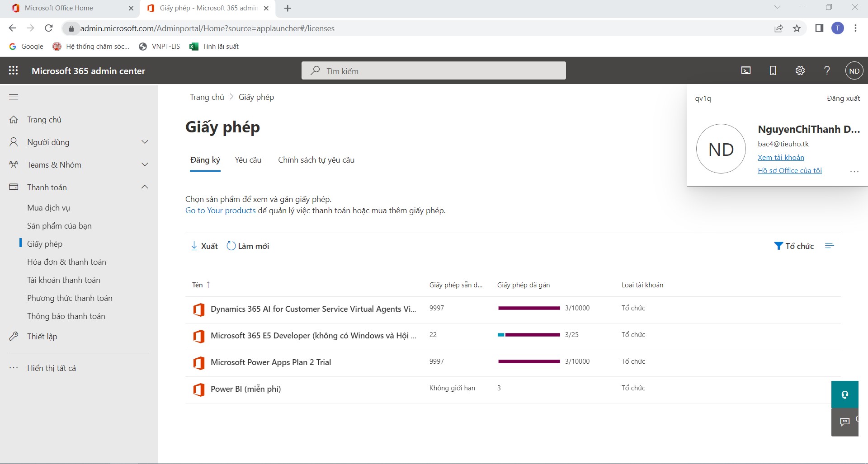
Task: Open Thông báo thanh toán
Action: pos(66,316)
